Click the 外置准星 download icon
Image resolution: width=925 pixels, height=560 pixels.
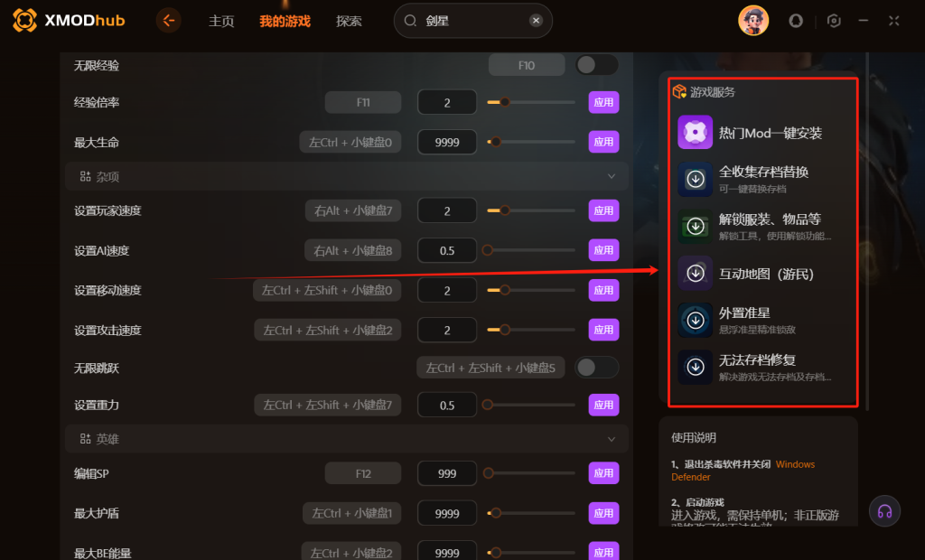(695, 320)
